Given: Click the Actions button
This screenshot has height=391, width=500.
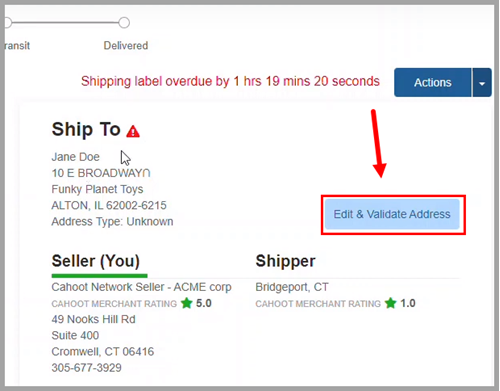Looking at the screenshot, I should tap(433, 83).
